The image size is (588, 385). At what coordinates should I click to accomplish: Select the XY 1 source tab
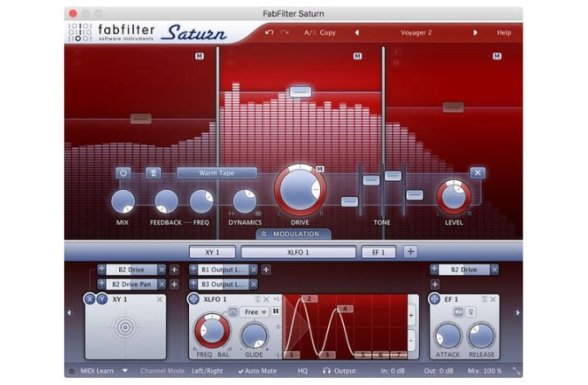[x=213, y=252]
